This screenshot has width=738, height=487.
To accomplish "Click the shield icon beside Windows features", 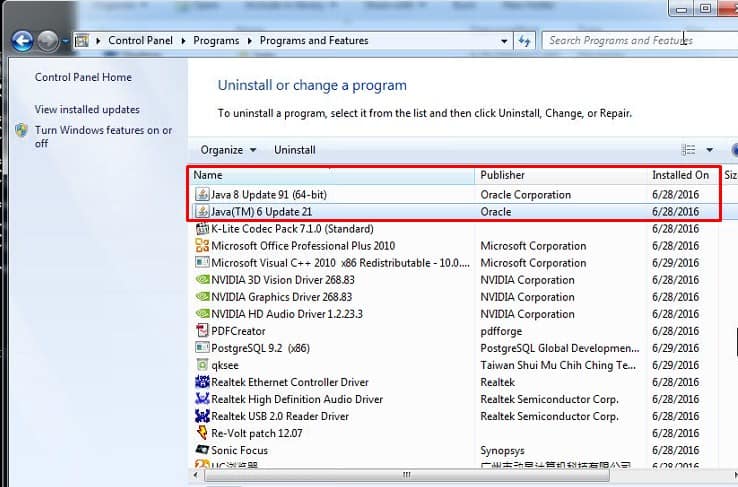I will point(21,130).
